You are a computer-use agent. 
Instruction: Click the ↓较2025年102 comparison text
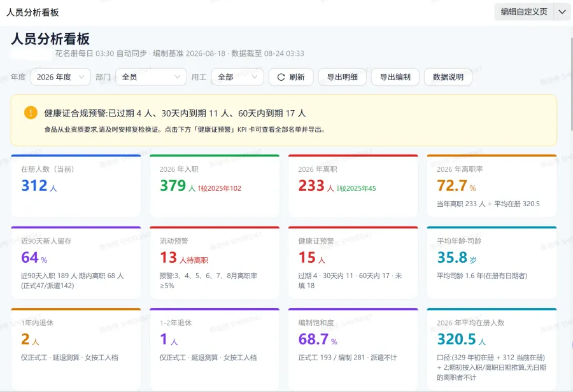pyautogui.click(x=220, y=188)
